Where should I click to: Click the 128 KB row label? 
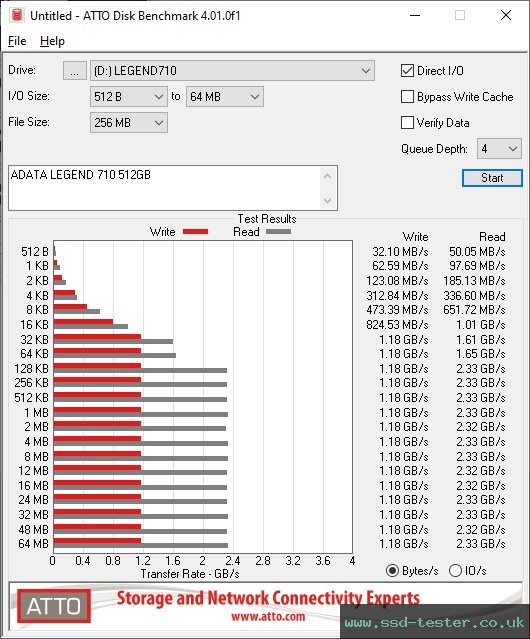pyautogui.click(x=31, y=369)
